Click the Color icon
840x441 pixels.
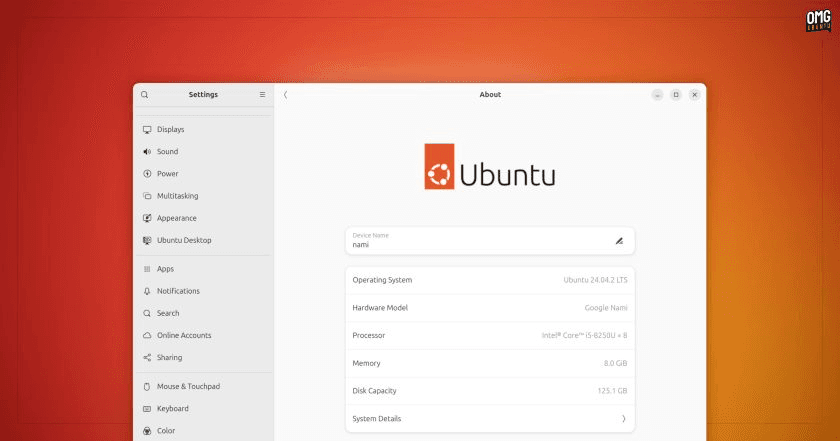coord(147,431)
